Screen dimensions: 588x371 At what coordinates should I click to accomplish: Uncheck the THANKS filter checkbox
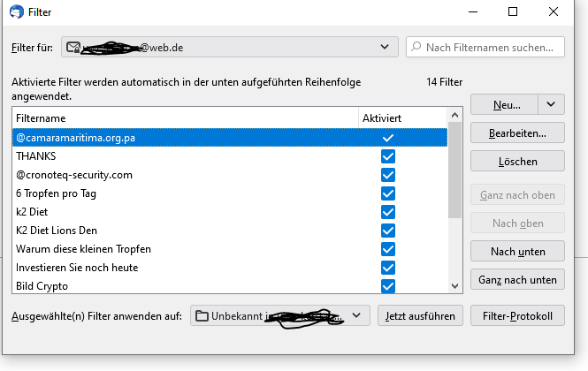[387, 156]
